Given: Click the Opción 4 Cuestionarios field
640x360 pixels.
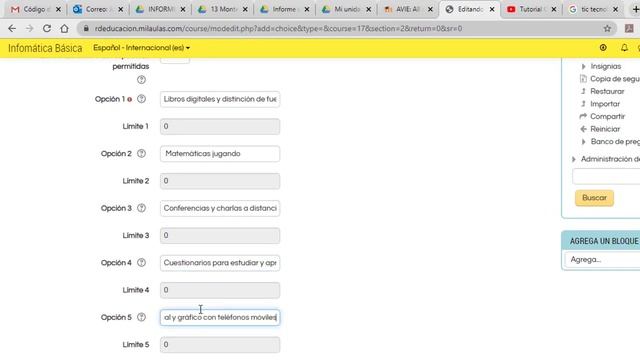Looking at the screenshot, I should [220, 263].
